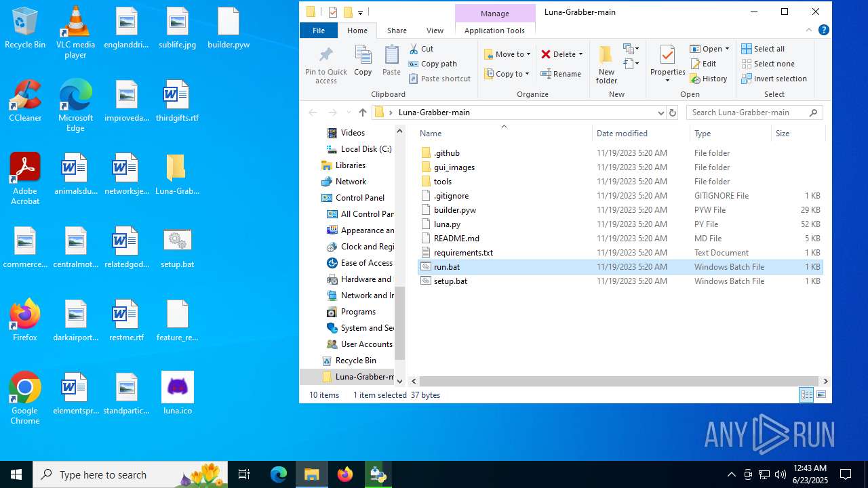Image resolution: width=868 pixels, height=488 pixels.
Task: Click the Paste ribbon button
Action: (x=391, y=61)
